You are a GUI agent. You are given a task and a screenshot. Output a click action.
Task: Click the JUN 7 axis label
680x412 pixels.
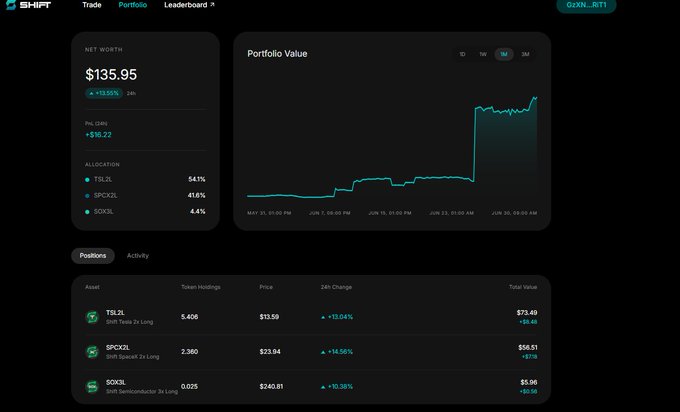click(330, 213)
